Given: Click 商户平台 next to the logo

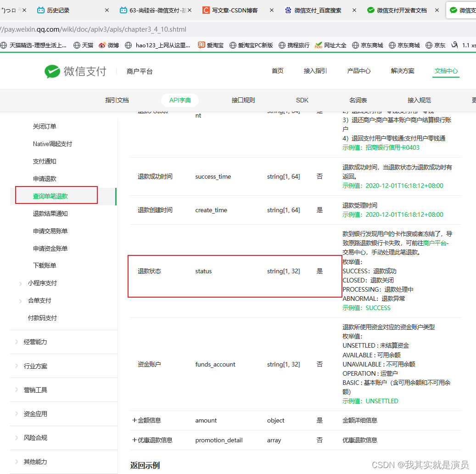Looking at the screenshot, I should click(140, 71).
